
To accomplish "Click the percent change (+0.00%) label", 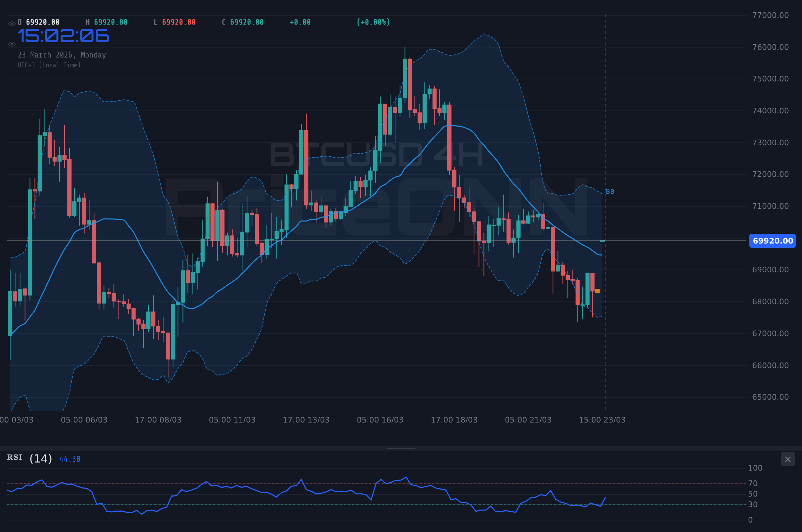I will pos(373,22).
